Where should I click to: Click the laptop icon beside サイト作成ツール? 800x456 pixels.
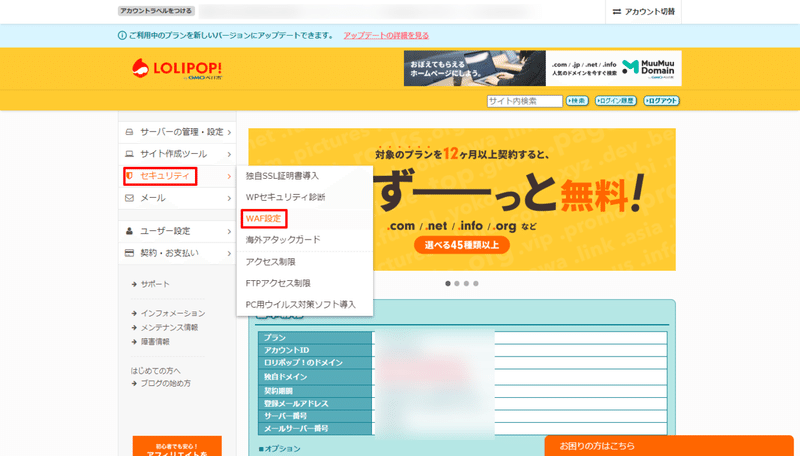129,154
